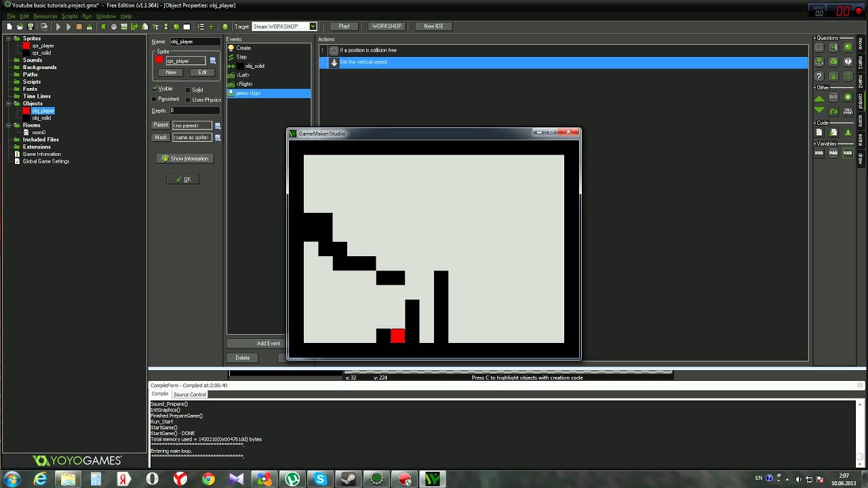Click the Show Information button
Screen dimensions: 868x488
(x=185, y=159)
